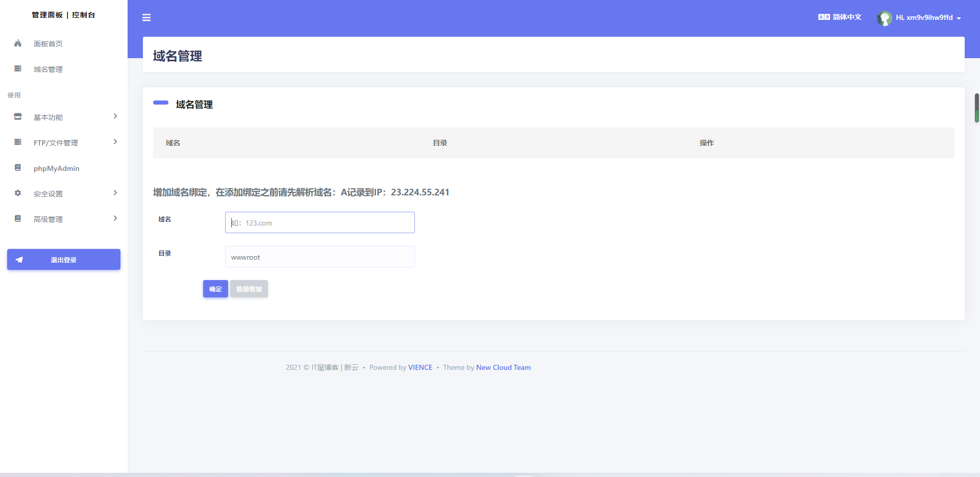Click the gear icon beside 安全设置
980x477 pixels.
pos(18,193)
